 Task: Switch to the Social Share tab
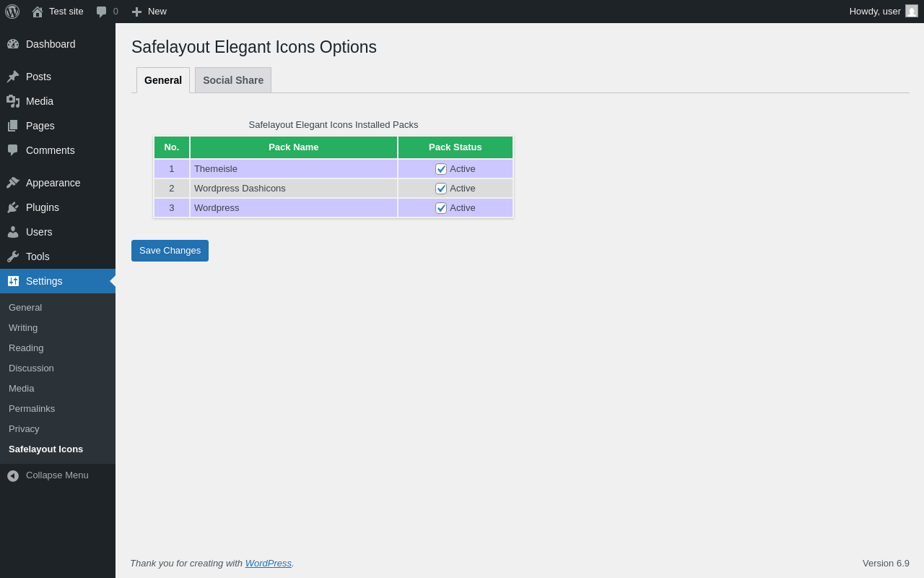click(233, 80)
